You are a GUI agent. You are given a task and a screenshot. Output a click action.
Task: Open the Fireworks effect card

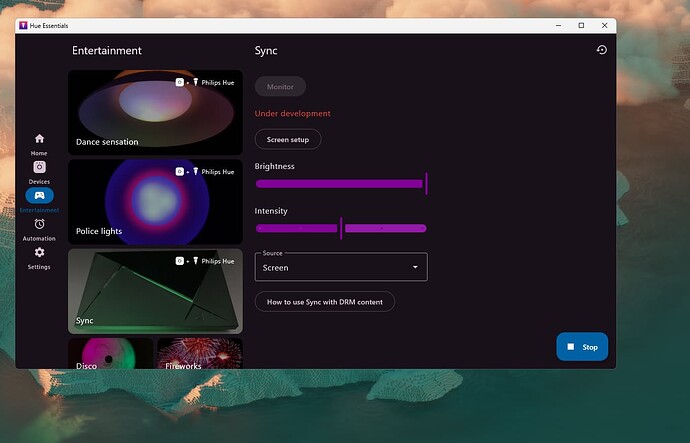click(x=200, y=353)
